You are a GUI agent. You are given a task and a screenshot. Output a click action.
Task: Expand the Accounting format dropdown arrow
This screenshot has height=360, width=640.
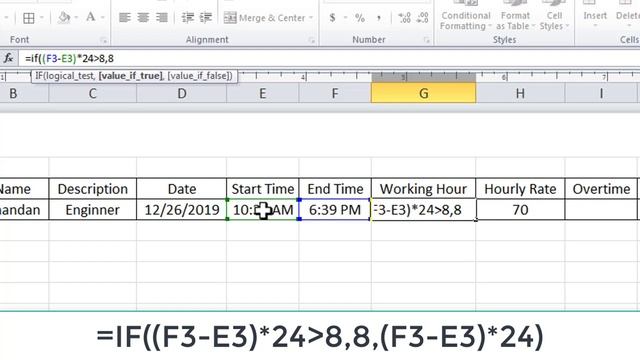click(345, 18)
